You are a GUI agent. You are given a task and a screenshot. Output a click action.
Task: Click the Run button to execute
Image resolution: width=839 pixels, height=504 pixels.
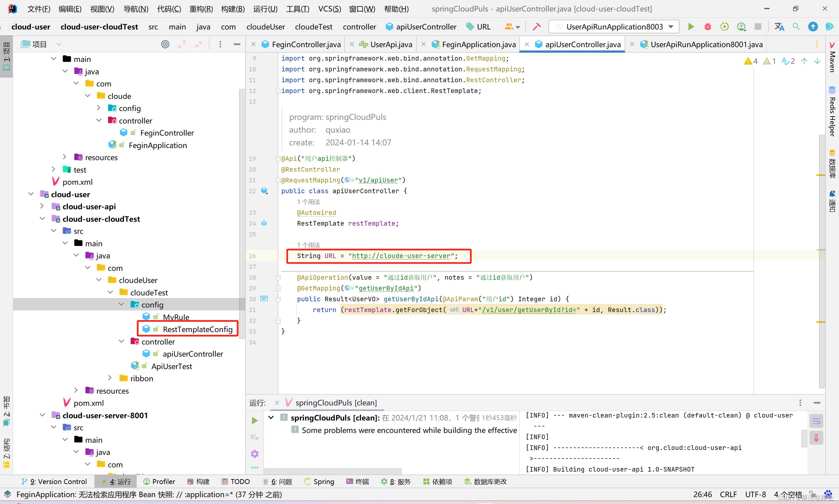pos(691,28)
